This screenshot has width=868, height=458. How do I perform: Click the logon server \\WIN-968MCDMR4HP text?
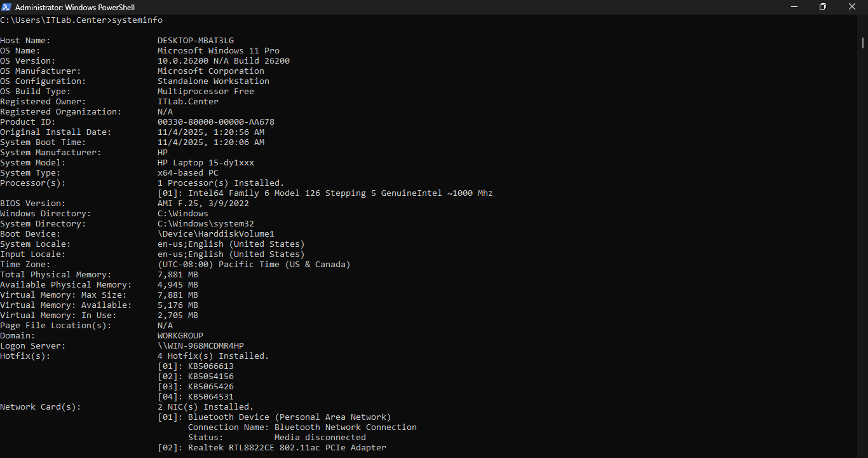click(200, 346)
